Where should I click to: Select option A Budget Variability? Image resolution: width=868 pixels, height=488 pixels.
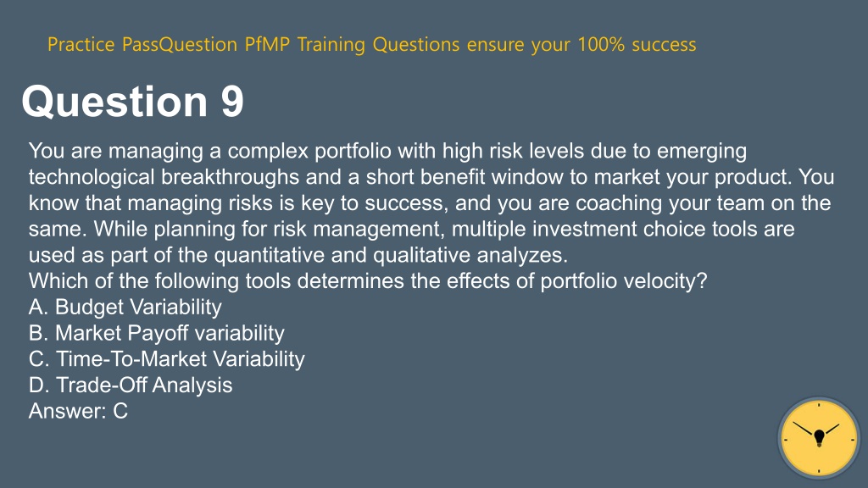125,307
